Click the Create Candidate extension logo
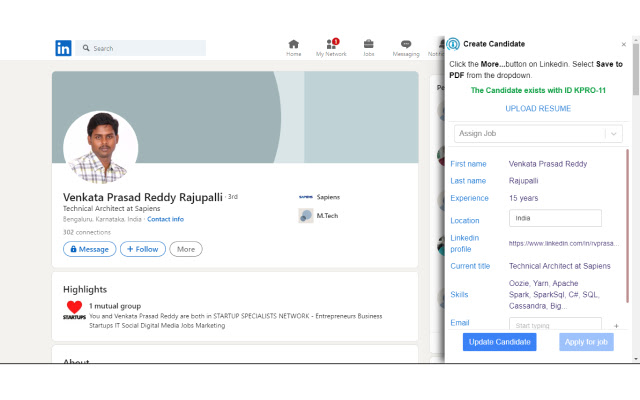640x400 pixels. (x=453, y=44)
